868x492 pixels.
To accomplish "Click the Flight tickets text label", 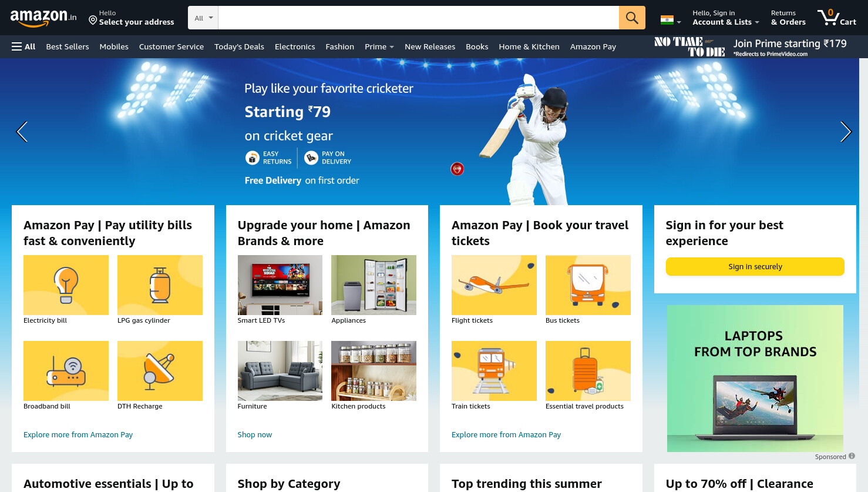I will (x=472, y=320).
